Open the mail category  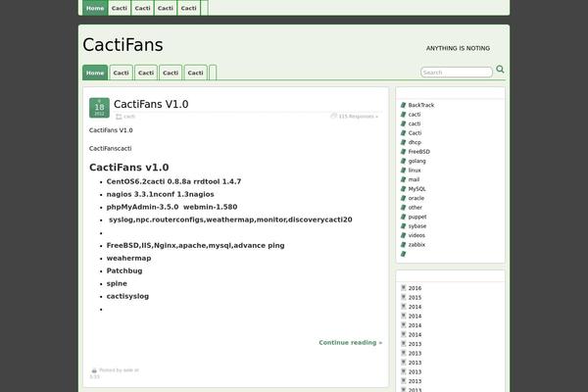coord(414,179)
